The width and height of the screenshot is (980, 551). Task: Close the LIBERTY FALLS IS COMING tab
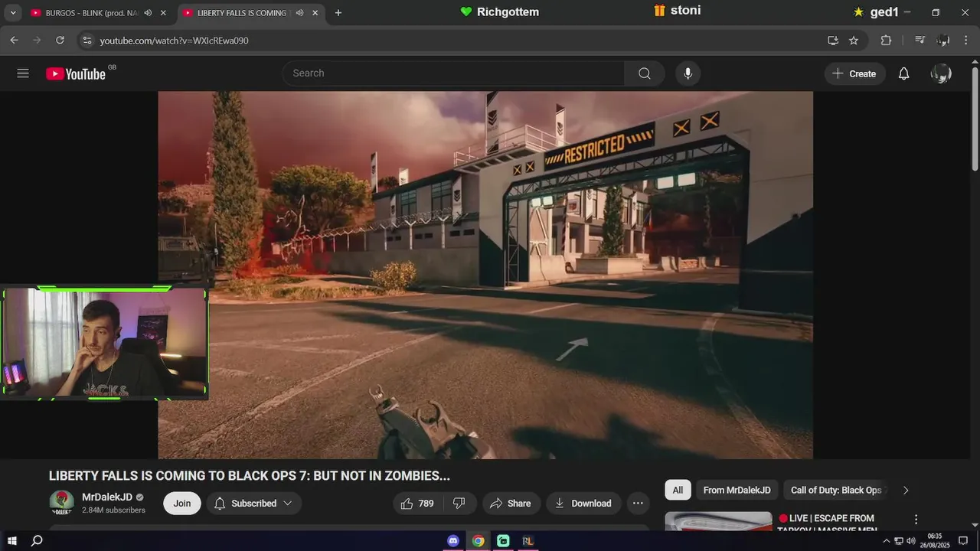[x=315, y=13]
